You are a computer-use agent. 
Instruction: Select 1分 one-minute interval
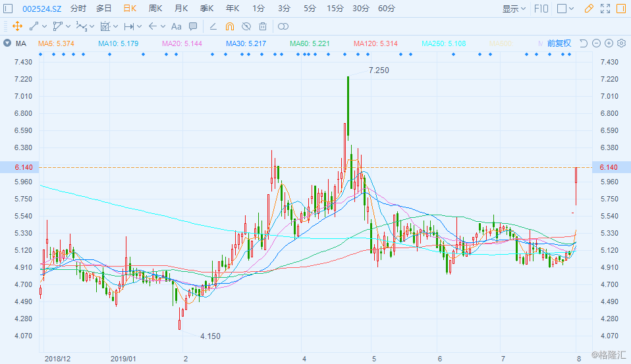tap(258, 9)
